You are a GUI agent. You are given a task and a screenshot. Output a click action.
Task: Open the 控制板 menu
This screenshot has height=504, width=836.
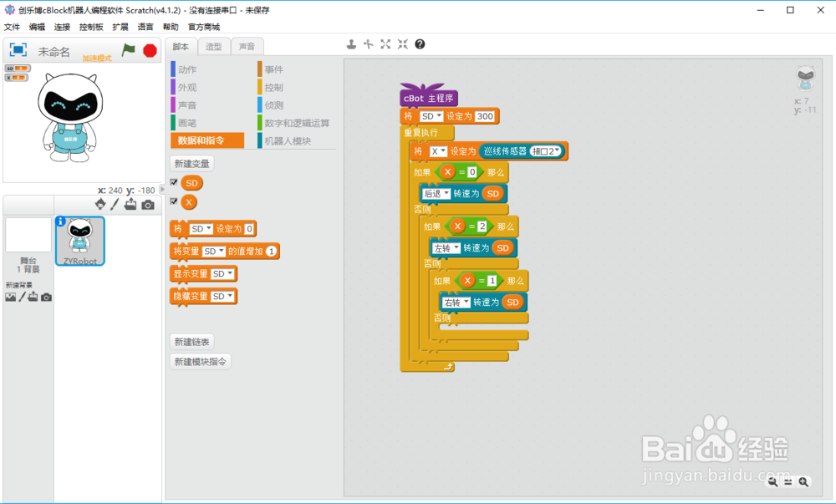pos(89,26)
